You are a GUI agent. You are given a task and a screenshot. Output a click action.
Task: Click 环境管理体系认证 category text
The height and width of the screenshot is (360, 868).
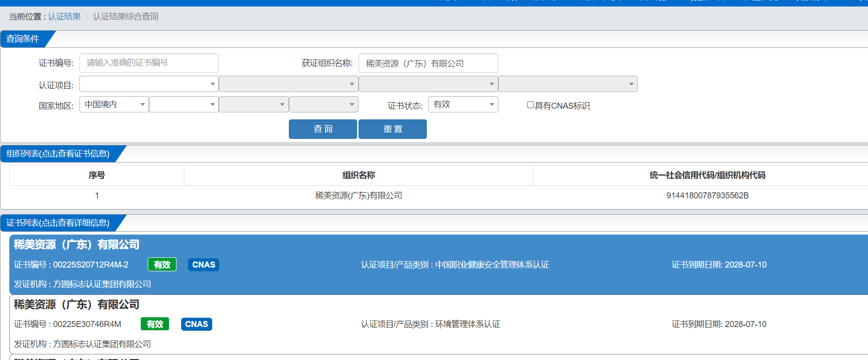(x=468, y=324)
